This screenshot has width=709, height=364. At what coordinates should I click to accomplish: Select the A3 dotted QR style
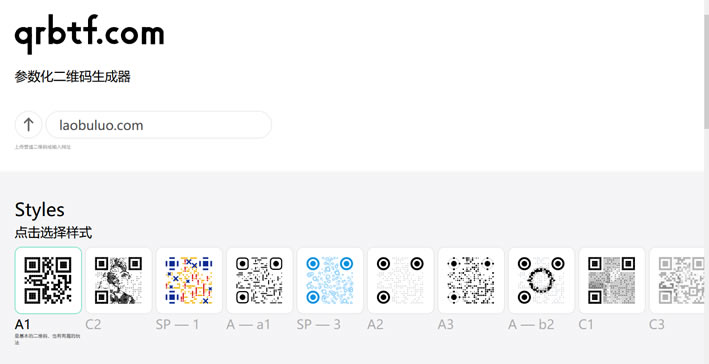pos(471,280)
